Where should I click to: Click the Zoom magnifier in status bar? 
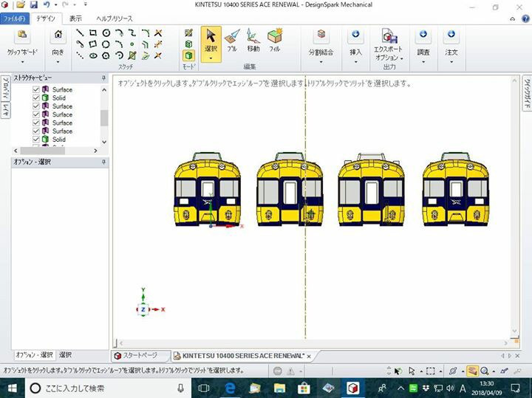(485, 371)
